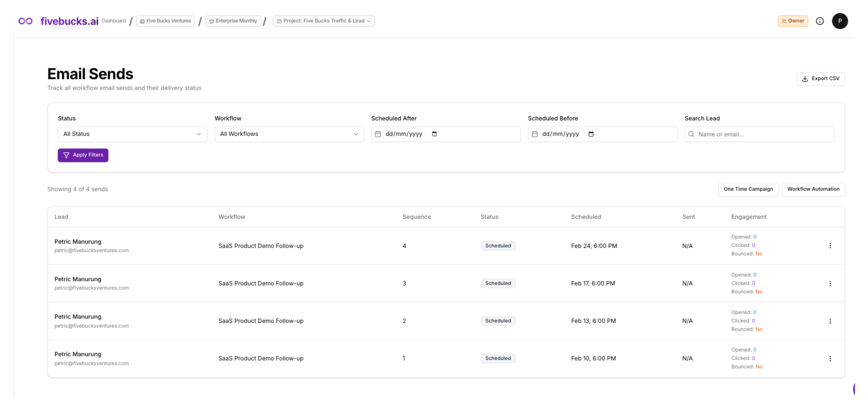
Task: Export sends using Export CSV button
Action: [821, 79]
